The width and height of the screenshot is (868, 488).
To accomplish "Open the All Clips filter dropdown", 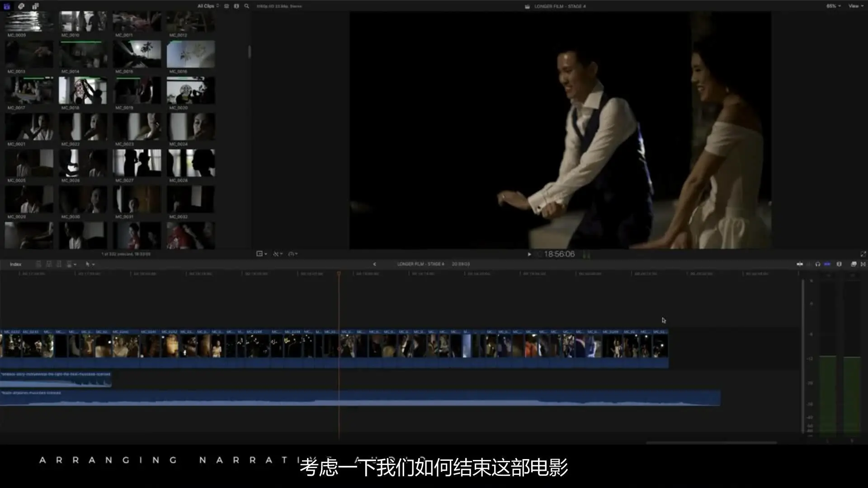I will coord(208,6).
